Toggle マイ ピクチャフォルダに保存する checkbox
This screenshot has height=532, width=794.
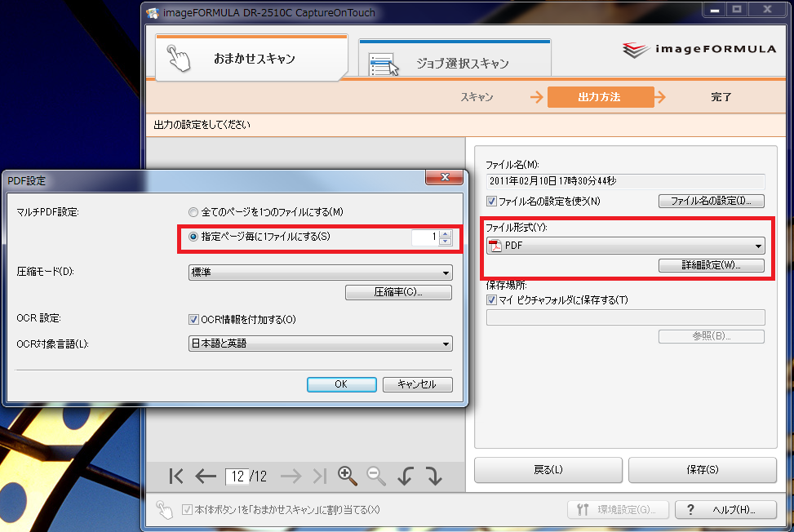(x=491, y=299)
